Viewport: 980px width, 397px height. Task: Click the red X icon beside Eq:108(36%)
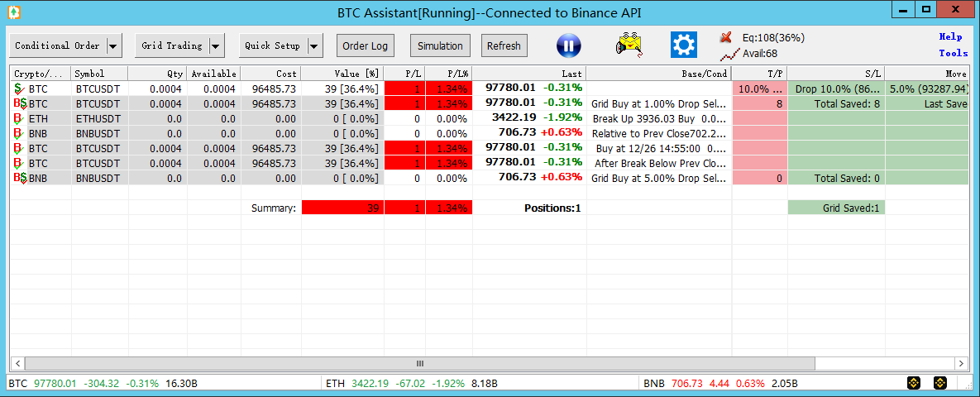pos(726,37)
